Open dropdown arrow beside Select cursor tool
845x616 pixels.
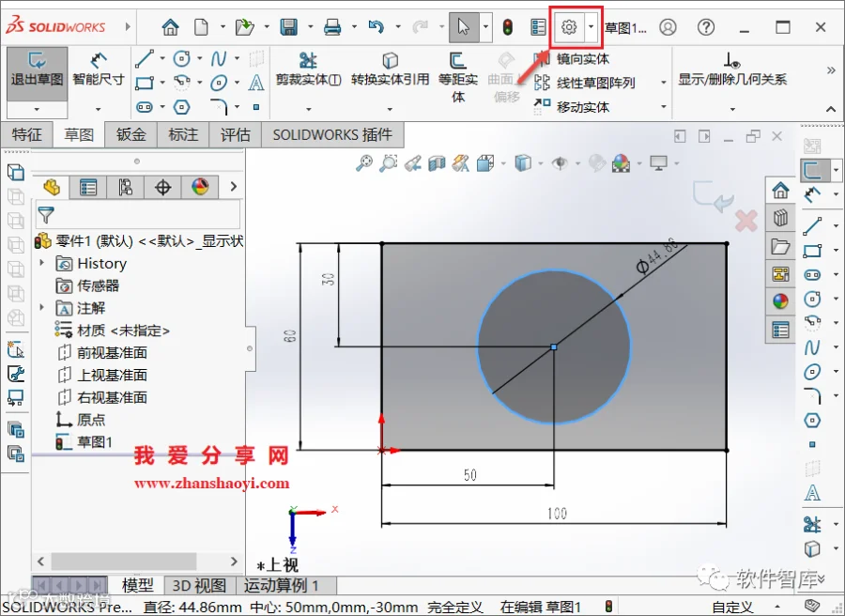pyautogui.click(x=485, y=26)
